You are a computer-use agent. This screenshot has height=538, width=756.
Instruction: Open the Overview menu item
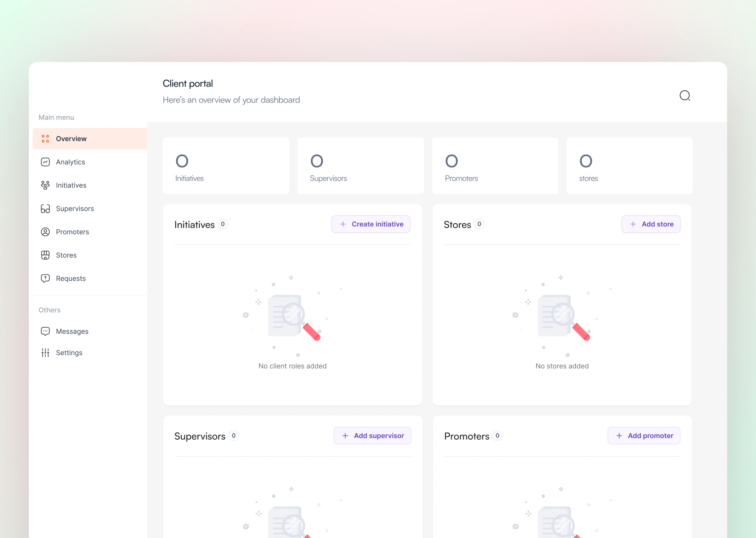71,139
